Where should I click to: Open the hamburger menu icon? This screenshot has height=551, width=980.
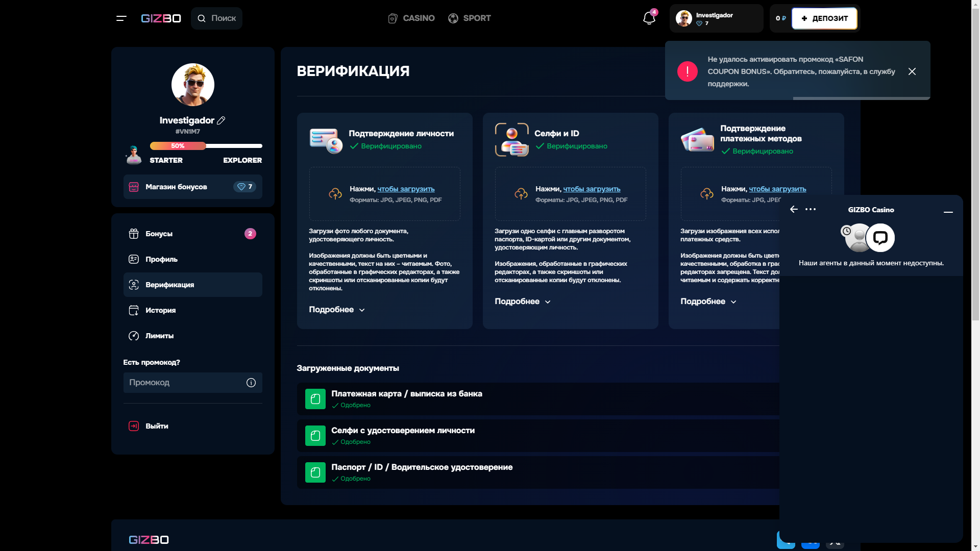coord(121,18)
